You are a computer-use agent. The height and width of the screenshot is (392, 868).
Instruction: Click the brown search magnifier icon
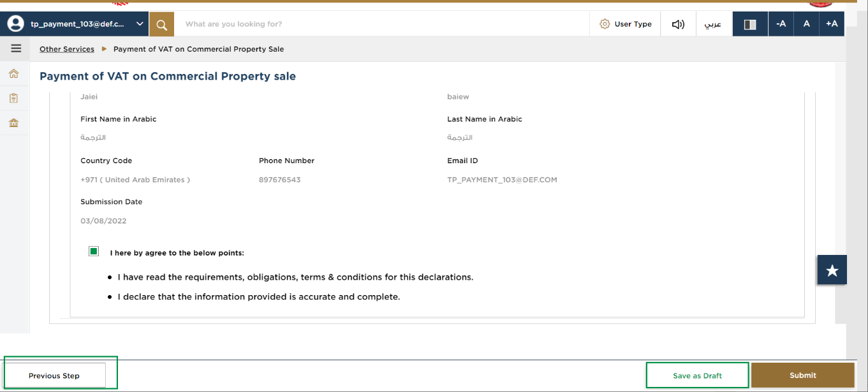(161, 24)
